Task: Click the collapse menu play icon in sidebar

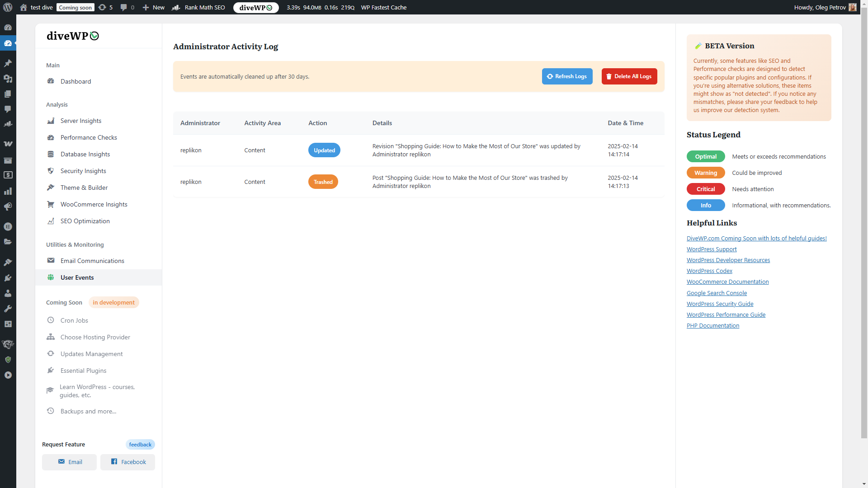Action: (x=8, y=375)
